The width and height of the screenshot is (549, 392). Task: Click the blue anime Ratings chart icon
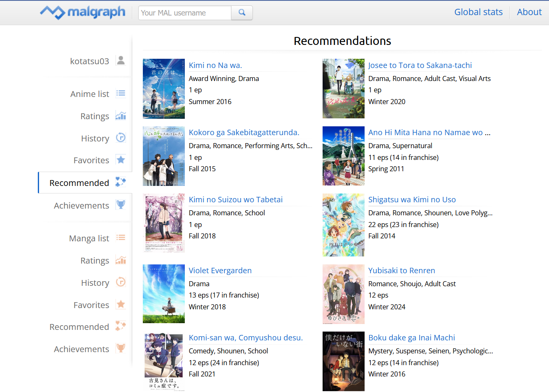click(121, 116)
